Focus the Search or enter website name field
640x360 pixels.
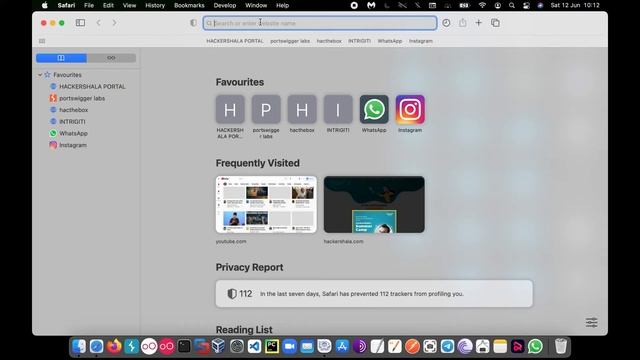[x=320, y=23]
